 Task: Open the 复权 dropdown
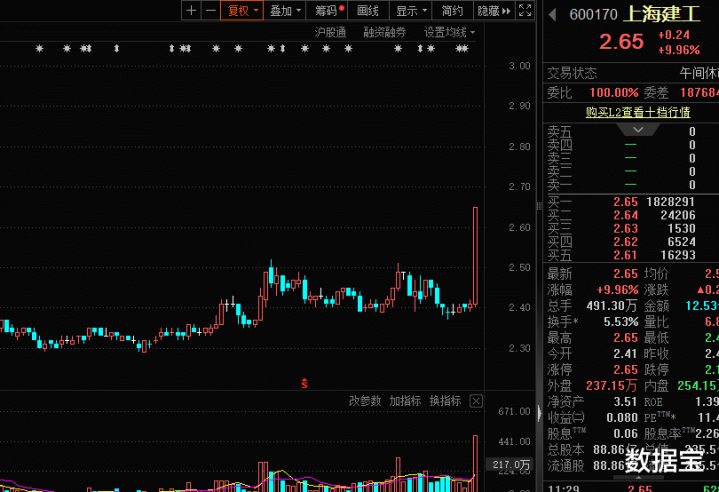(x=242, y=11)
